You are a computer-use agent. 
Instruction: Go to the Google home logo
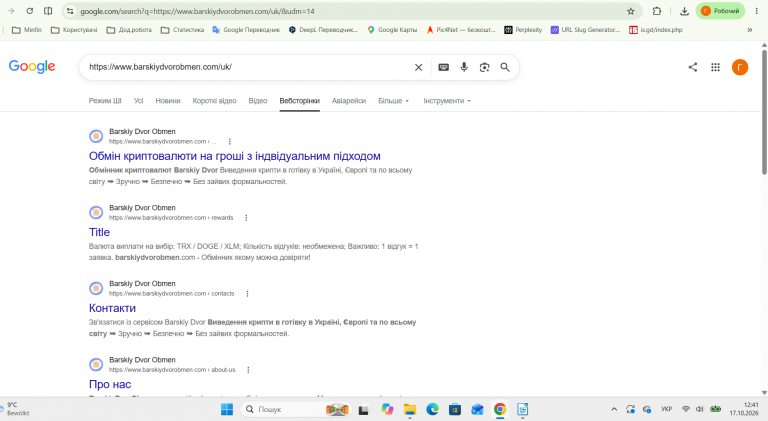click(x=32, y=67)
